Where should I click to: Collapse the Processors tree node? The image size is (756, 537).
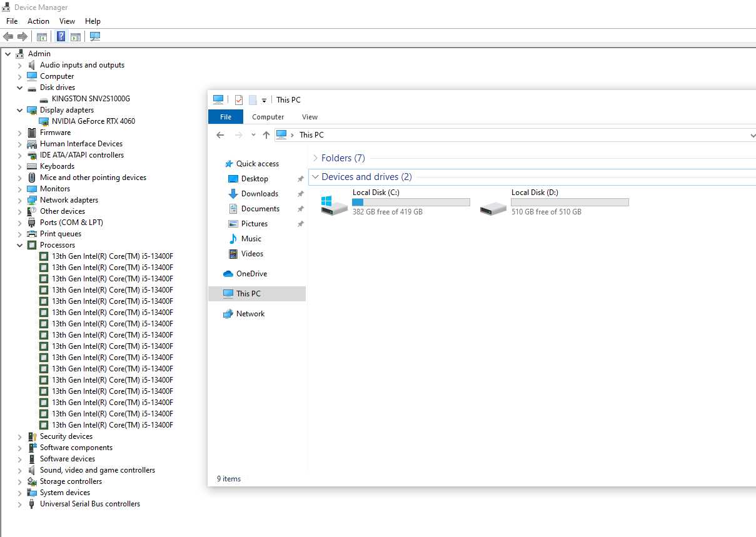pos(20,245)
